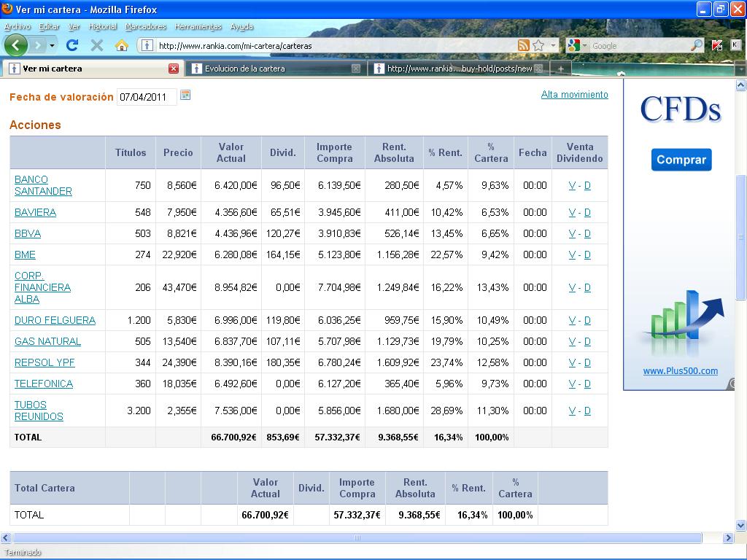
Task: Open the Herramientas menu
Action: pyautogui.click(x=198, y=27)
